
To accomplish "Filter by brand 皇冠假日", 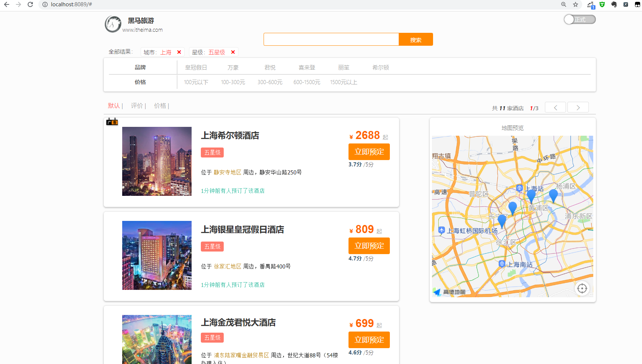I will [196, 67].
